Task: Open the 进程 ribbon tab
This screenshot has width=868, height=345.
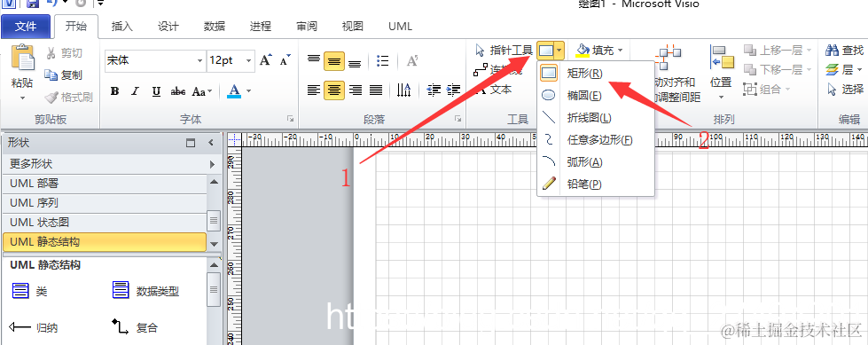Action: click(x=260, y=26)
